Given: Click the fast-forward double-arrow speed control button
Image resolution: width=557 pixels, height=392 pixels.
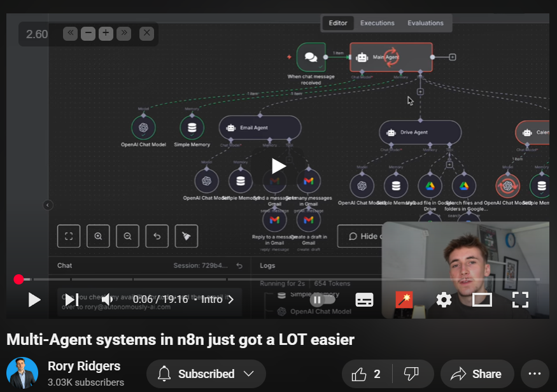Looking at the screenshot, I should click(123, 33).
